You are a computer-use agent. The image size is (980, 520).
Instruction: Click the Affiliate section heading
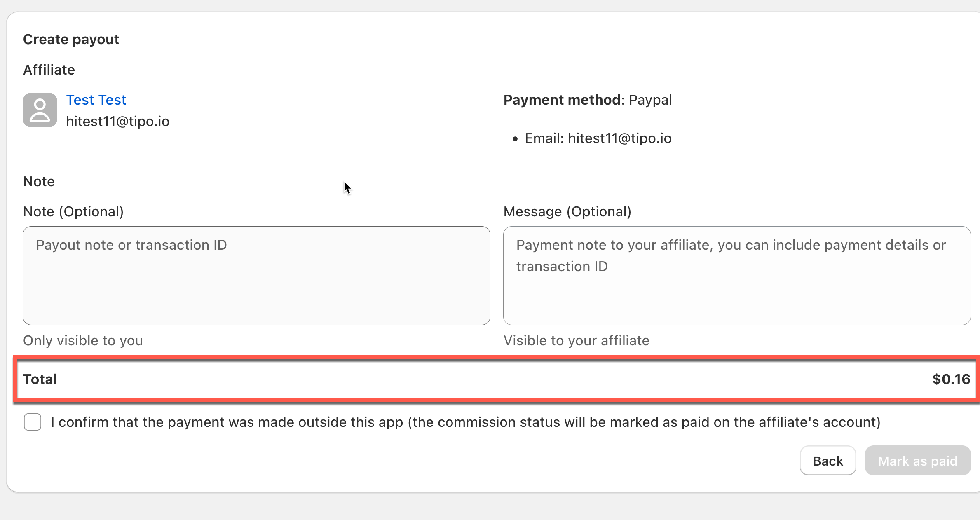tap(49, 70)
